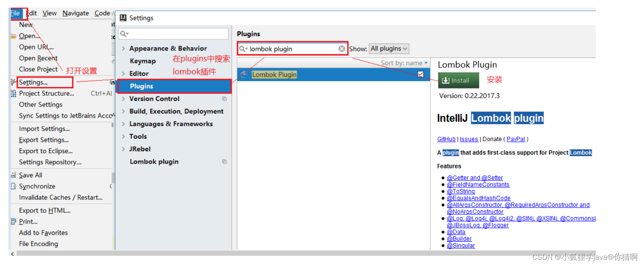Click the Project Structure icon

point(14,93)
